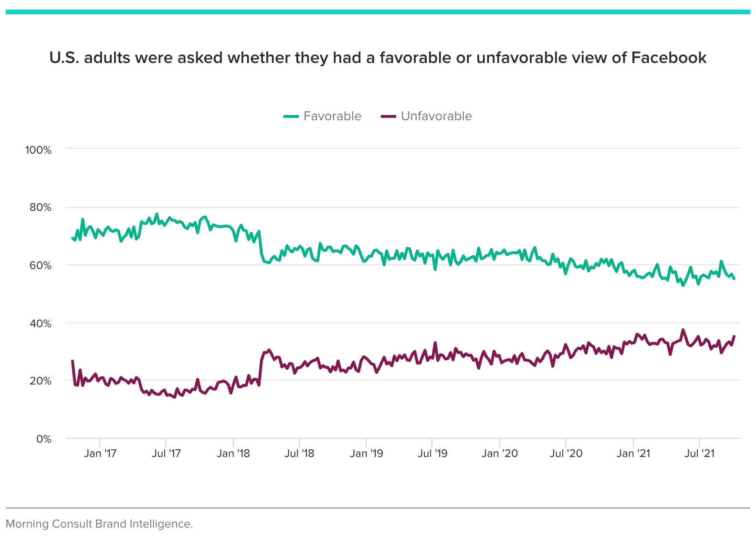Click the chart title about Facebook views

pyautogui.click(x=378, y=58)
